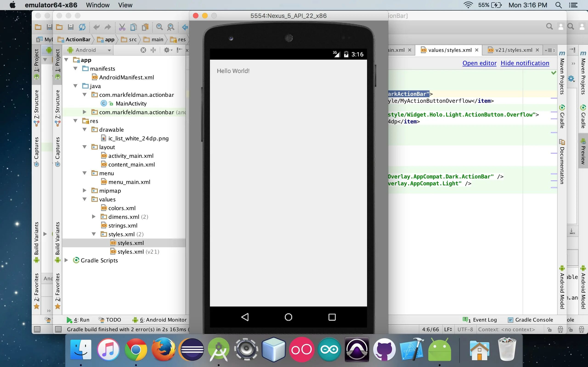This screenshot has height=367, width=588.
Task: Switch to the v21/styles.xml tab
Action: click(513, 50)
